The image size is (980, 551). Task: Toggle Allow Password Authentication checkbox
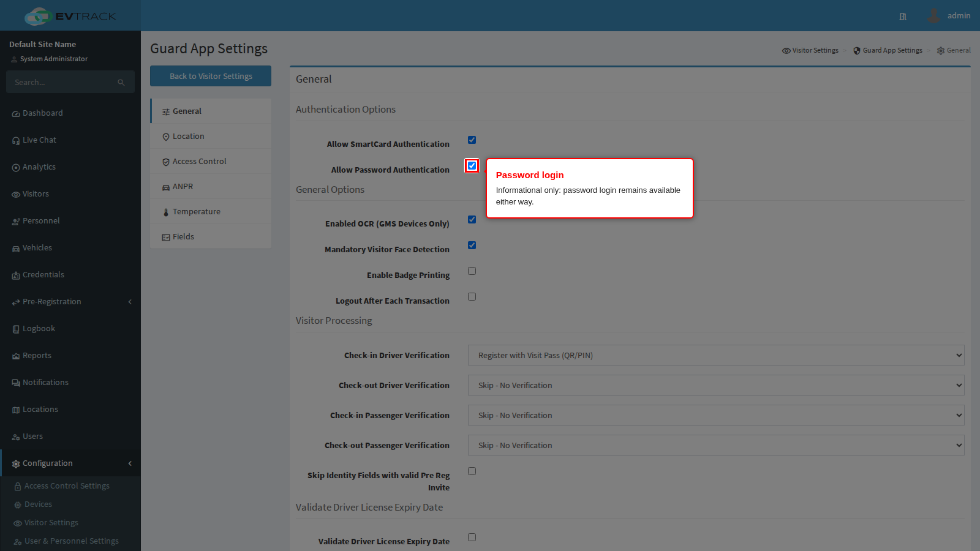(472, 165)
